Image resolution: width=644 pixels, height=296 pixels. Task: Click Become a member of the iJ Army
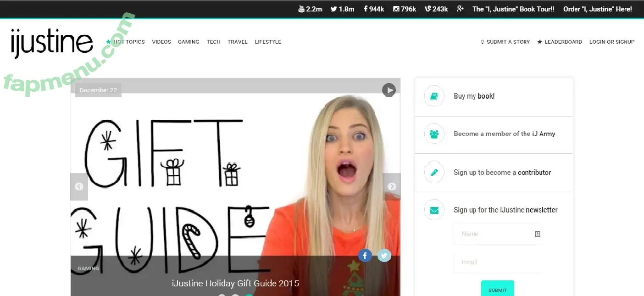[504, 134]
